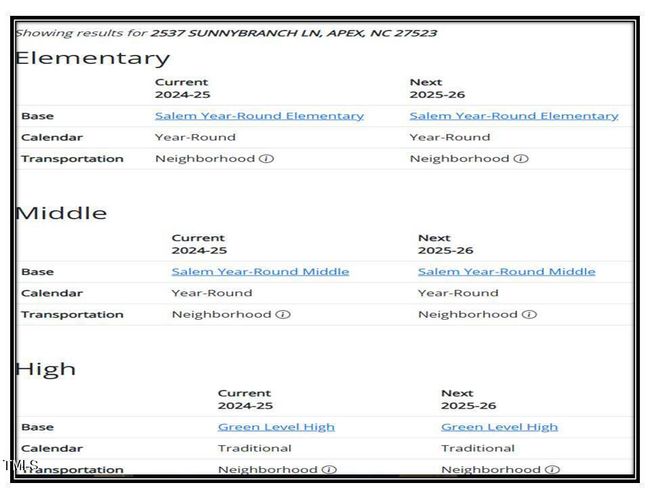The height and width of the screenshot is (488, 650).
Task: Click info icon for High 2025-26 transportation
Action: pyautogui.click(x=552, y=469)
